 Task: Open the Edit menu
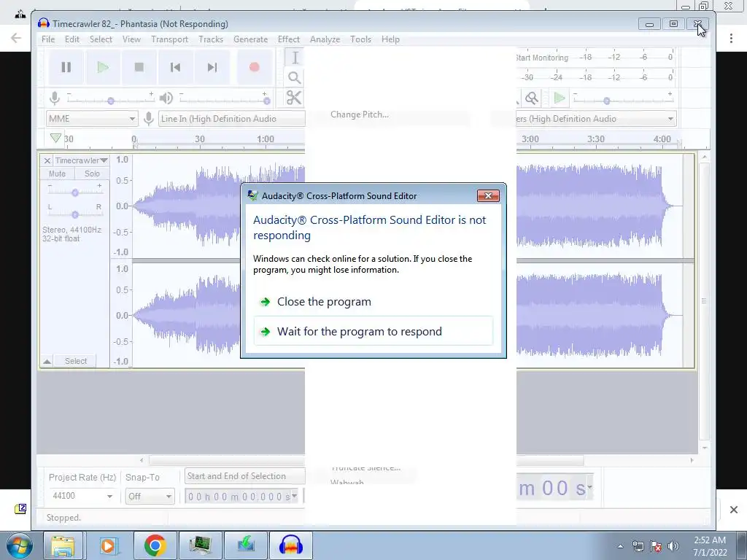click(72, 39)
